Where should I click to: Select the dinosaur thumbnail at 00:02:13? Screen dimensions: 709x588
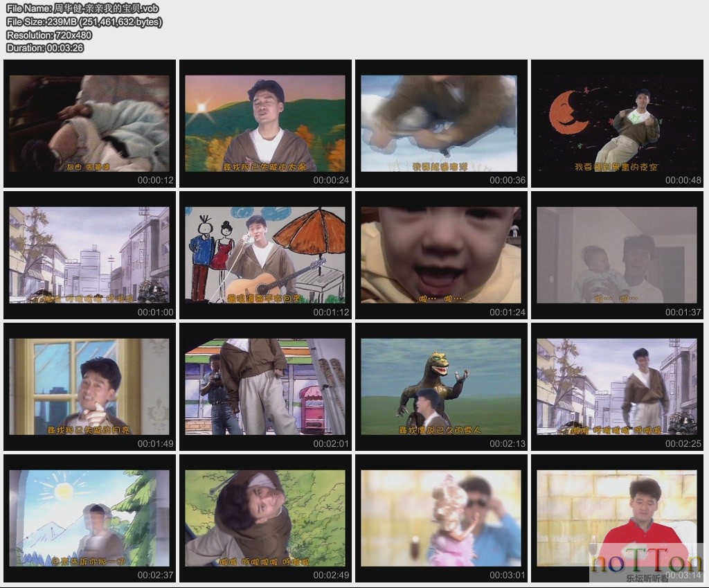[x=441, y=387]
